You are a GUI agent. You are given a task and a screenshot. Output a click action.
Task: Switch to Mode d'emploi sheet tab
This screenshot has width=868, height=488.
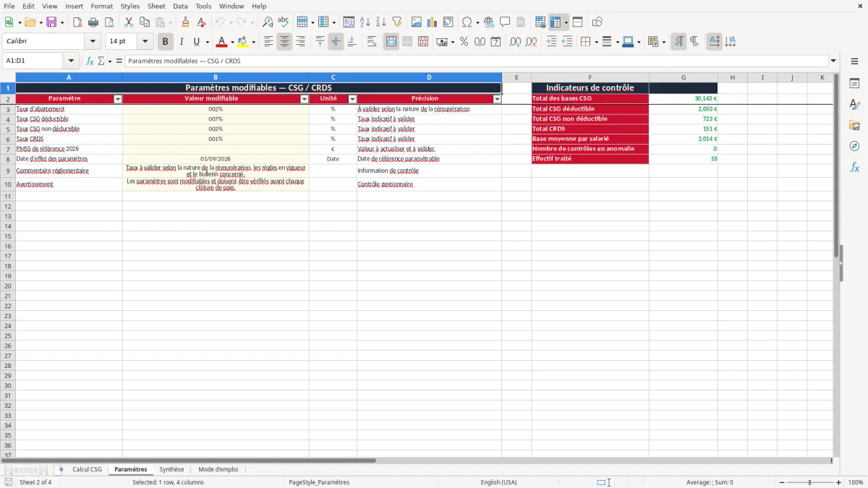pyautogui.click(x=218, y=470)
